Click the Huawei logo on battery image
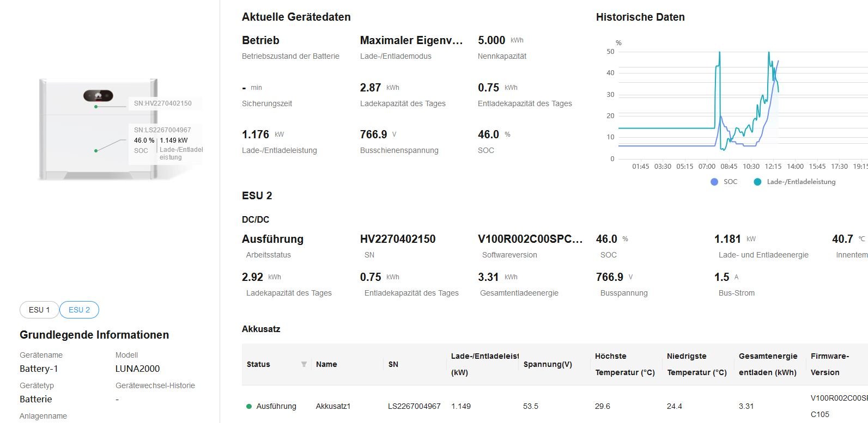Image resolution: width=868 pixels, height=423 pixels. pyautogui.click(x=98, y=96)
